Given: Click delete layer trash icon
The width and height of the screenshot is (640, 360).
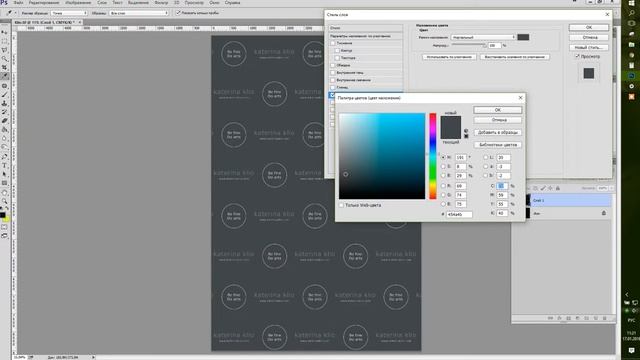Looking at the screenshot, I should pos(604,318).
